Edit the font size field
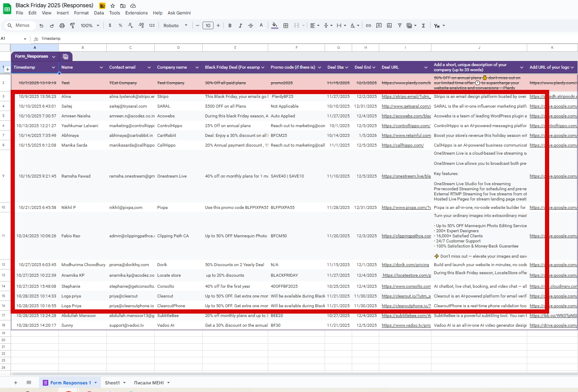578x392 pixels. point(208,25)
